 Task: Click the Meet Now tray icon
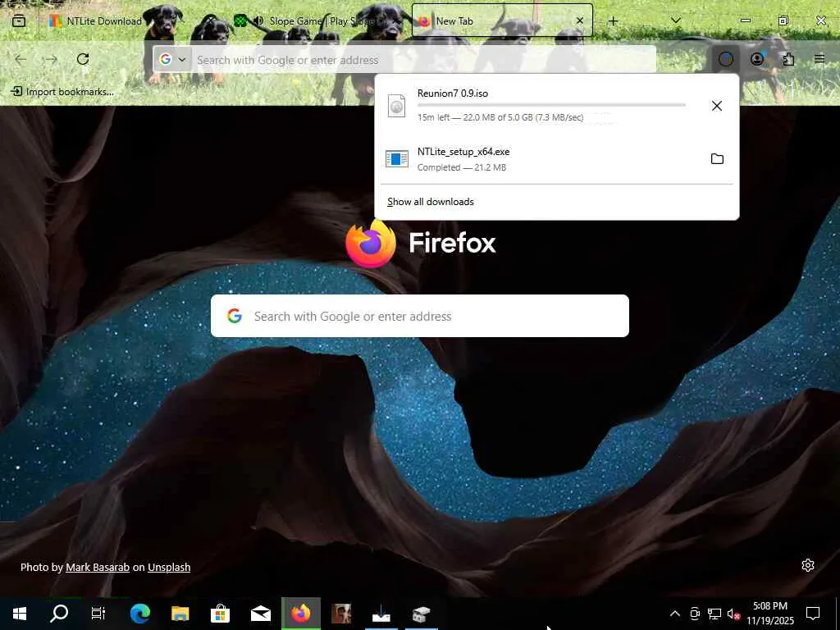click(x=695, y=614)
